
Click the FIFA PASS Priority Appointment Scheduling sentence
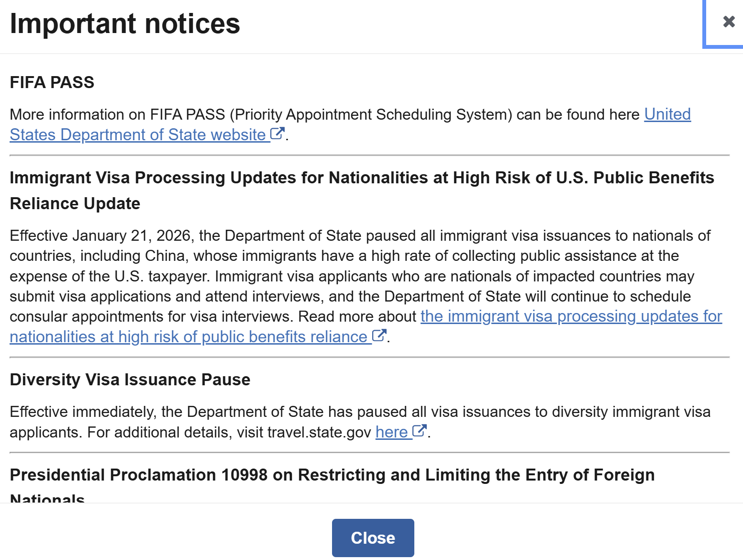coord(324,114)
